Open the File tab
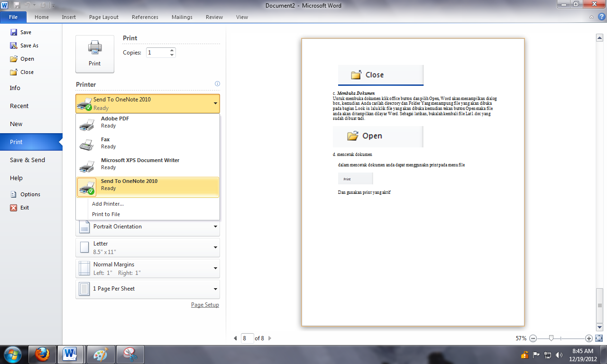This screenshot has height=364, width=607. coord(13,17)
